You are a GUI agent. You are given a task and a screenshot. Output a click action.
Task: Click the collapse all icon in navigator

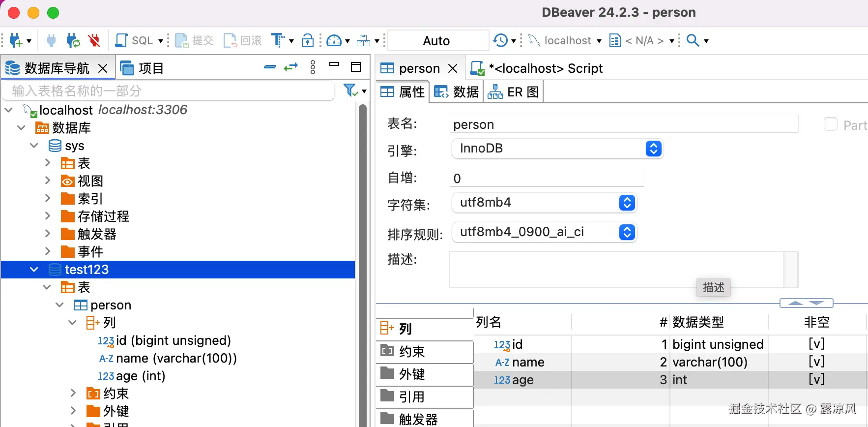coord(270,66)
